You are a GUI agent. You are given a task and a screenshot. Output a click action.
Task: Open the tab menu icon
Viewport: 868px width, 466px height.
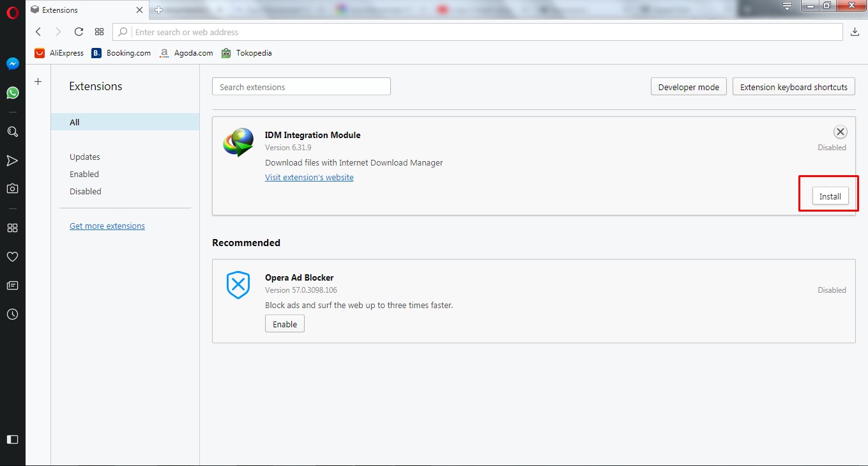pyautogui.click(x=788, y=6)
